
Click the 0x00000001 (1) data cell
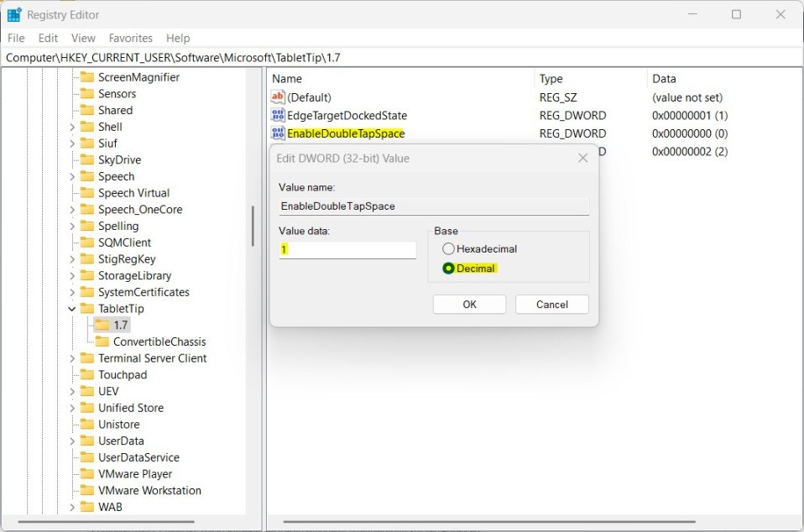pyautogui.click(x=690, y=115)
